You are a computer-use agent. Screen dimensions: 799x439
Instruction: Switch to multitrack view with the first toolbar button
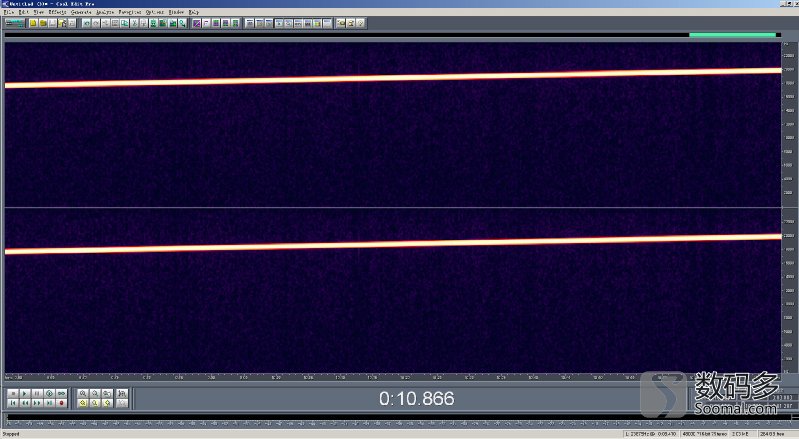click(15, 23)
